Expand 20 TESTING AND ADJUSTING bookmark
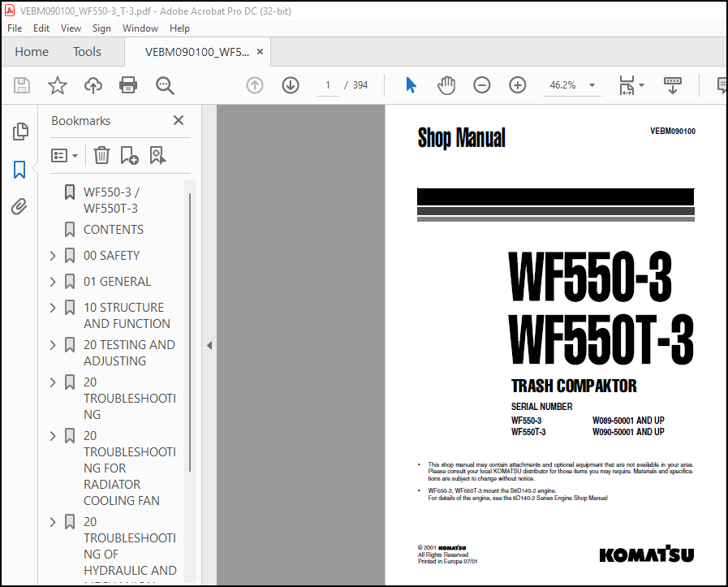This screenshot has width=728, height=587. 53,344
